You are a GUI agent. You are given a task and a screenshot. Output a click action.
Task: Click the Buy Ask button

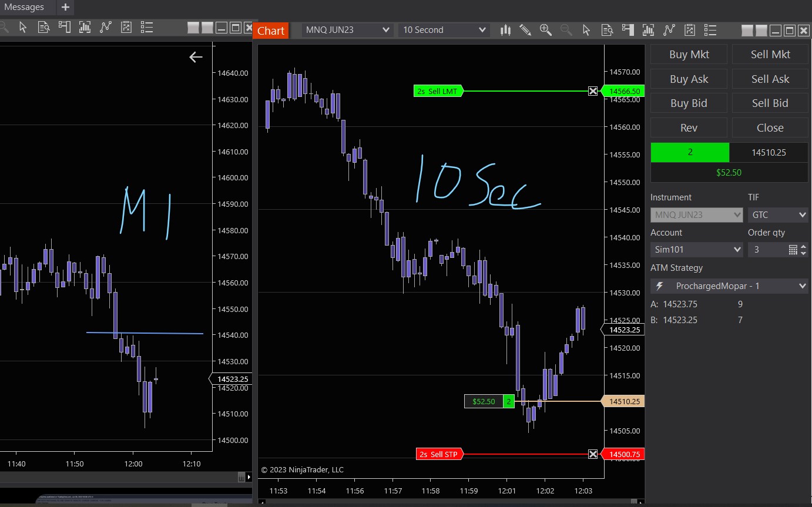[689, 79]
